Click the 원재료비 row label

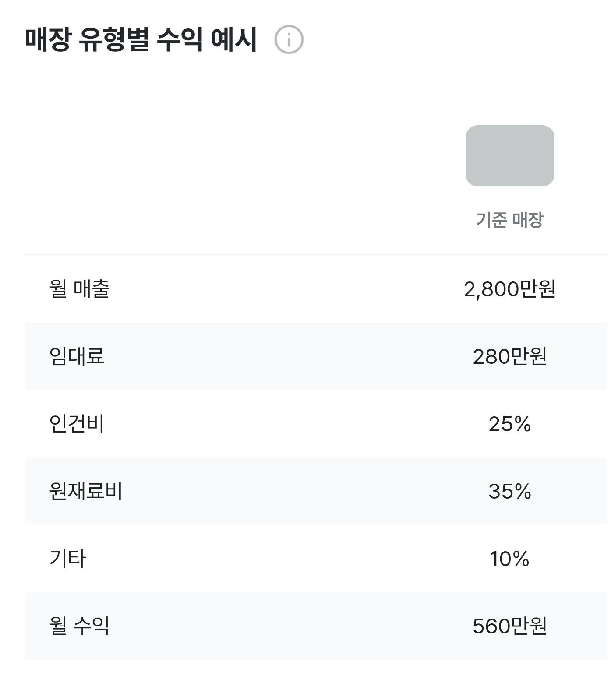point(86,491)
